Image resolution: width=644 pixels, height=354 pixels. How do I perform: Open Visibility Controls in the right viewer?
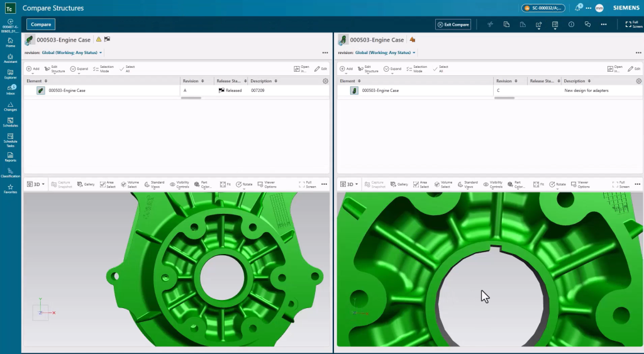[493, 184]
